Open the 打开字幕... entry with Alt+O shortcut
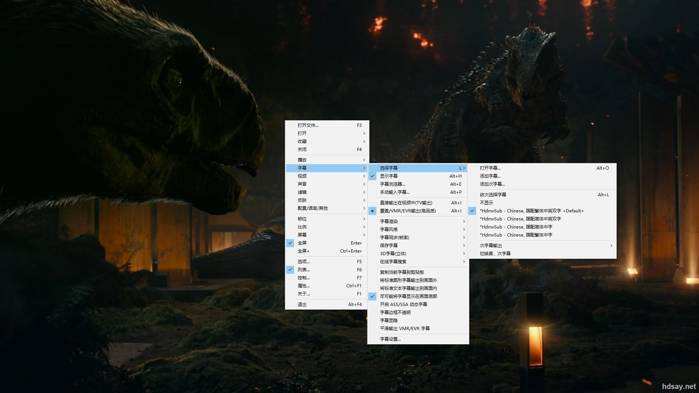 coord(542,168)
